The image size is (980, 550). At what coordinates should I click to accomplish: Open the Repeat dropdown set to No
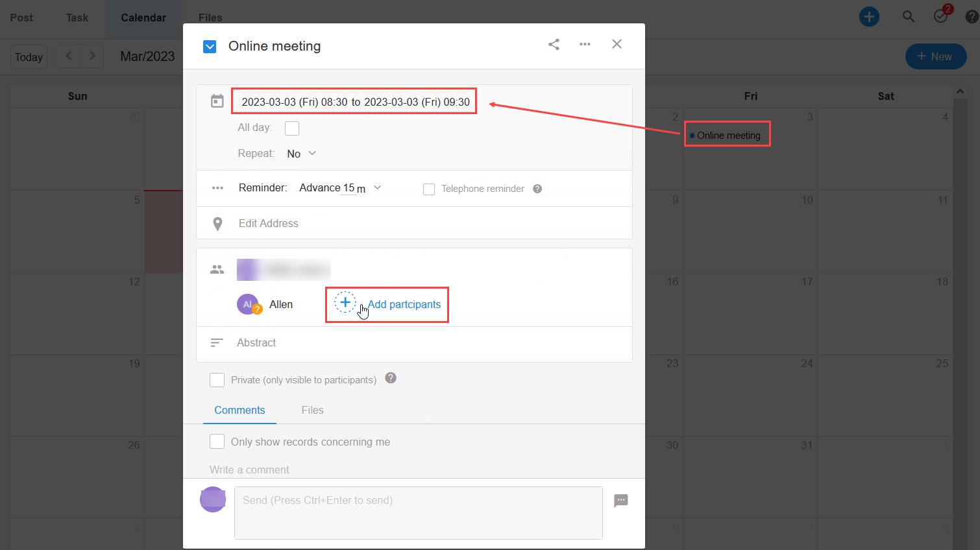pyautogui.click(x=302, y=154)
